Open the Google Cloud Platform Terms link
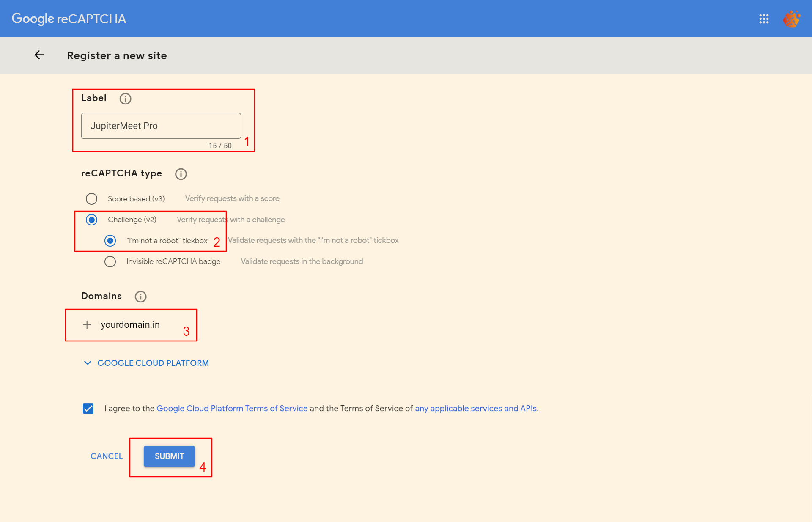This screenshot has width=812, height=522. click(x=232, y=408)
